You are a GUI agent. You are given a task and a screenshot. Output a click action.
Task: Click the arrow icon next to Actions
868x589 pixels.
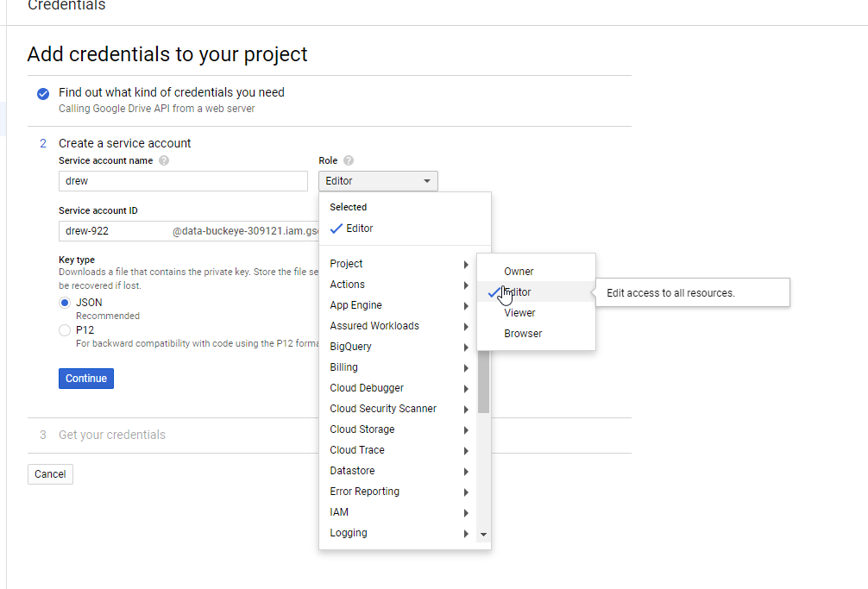tap(466, 285)
